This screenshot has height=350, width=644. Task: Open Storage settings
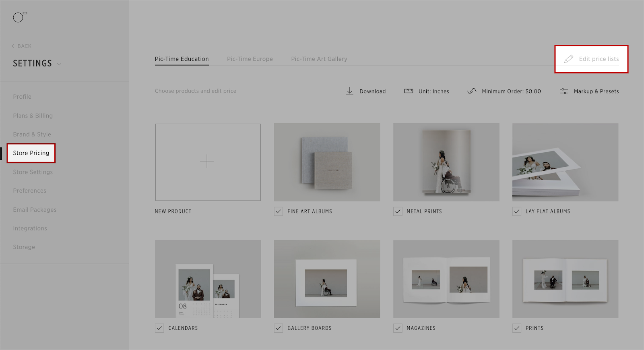click(24, 247)
